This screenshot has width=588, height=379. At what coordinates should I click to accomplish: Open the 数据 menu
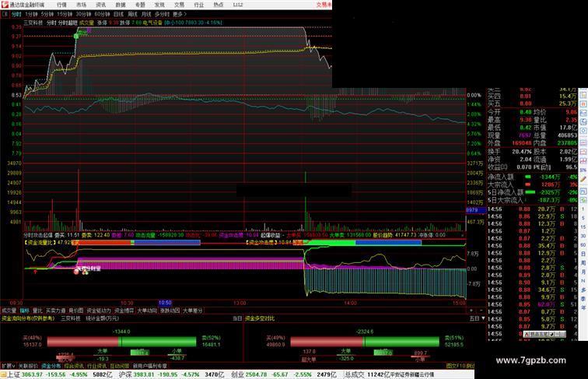coord(121,5)
